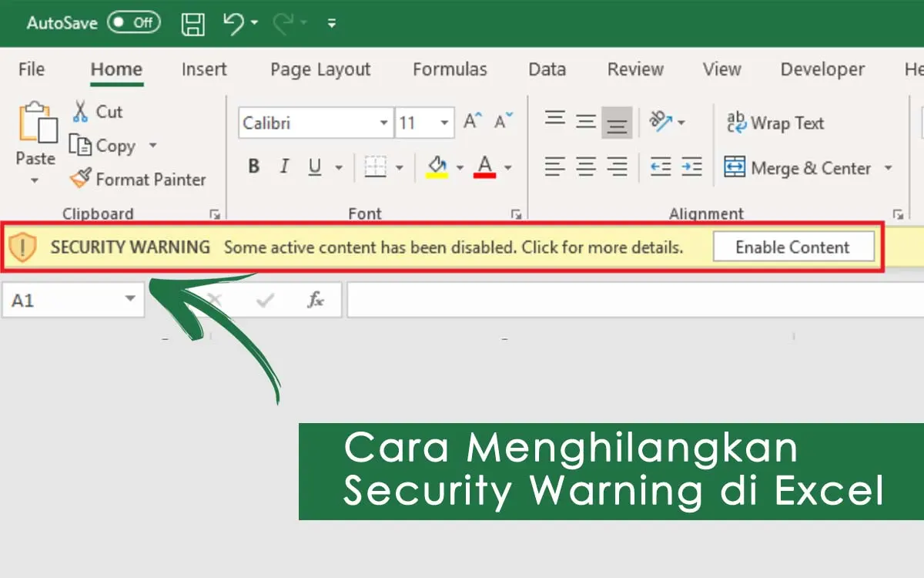
Task: Open the Alignment dialog launcher
Action: pos(897,214)
